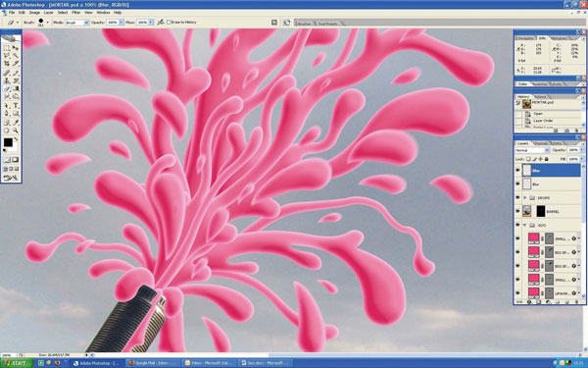The height and width of the screenshot is (368, 588).
Task: Select the Gradient tool
Action: [x=16, y=88]
